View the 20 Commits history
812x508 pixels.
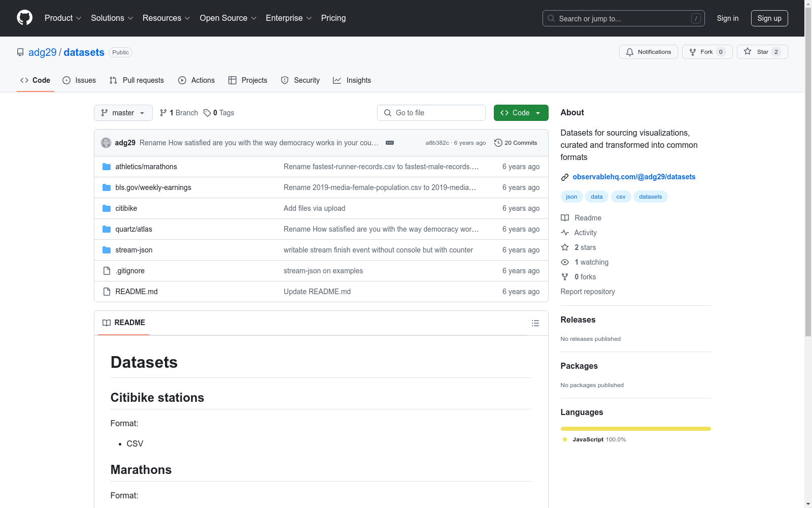click(x=516, y=143)
